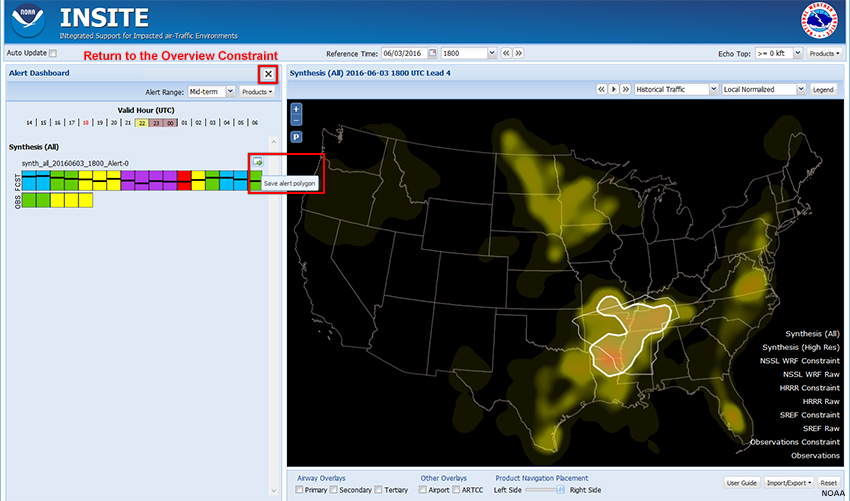Select SREF Raw product
Viewport: 850px width, 501px height.
(821, 429)
